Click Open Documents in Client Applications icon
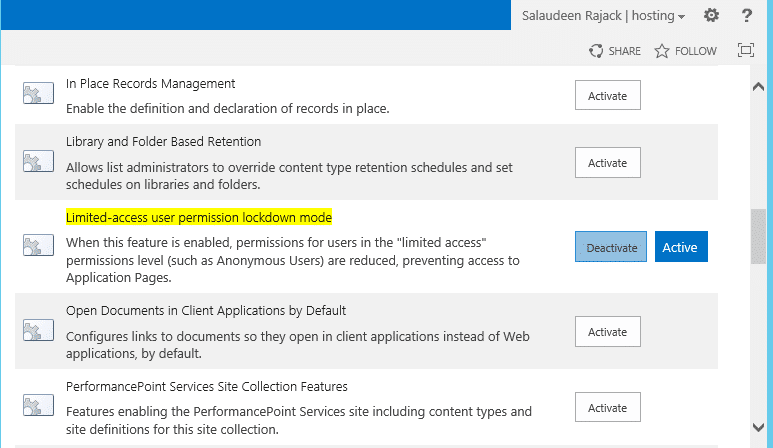The image size is (773, 448). 38,330
